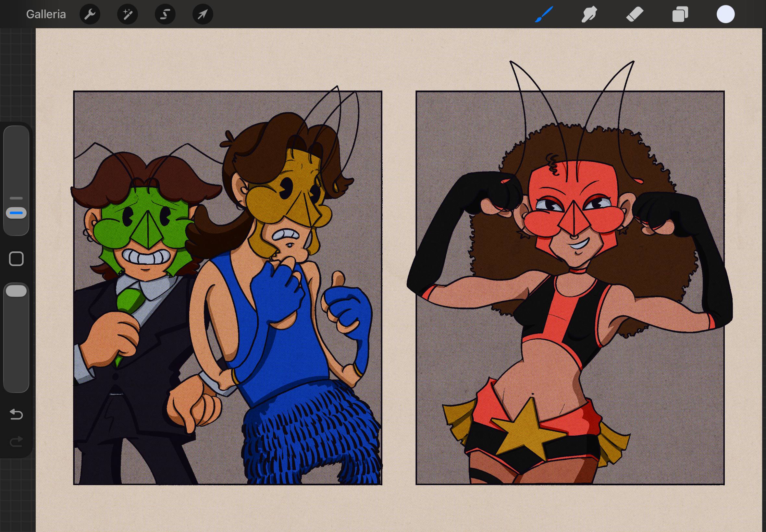Open the Layers panel
The width and height of the screenshot is (766, 532).
(x=680, y=14)
